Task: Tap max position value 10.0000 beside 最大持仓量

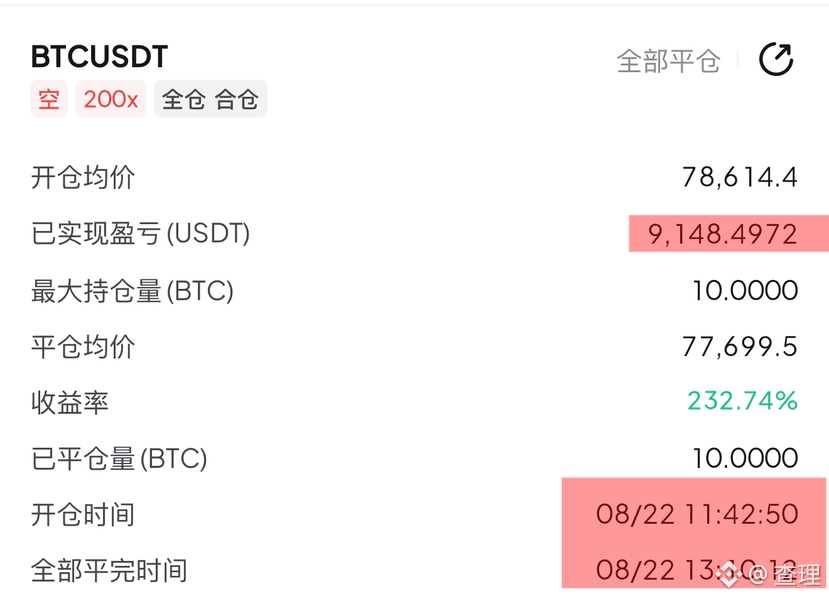Action: (745, 290)
